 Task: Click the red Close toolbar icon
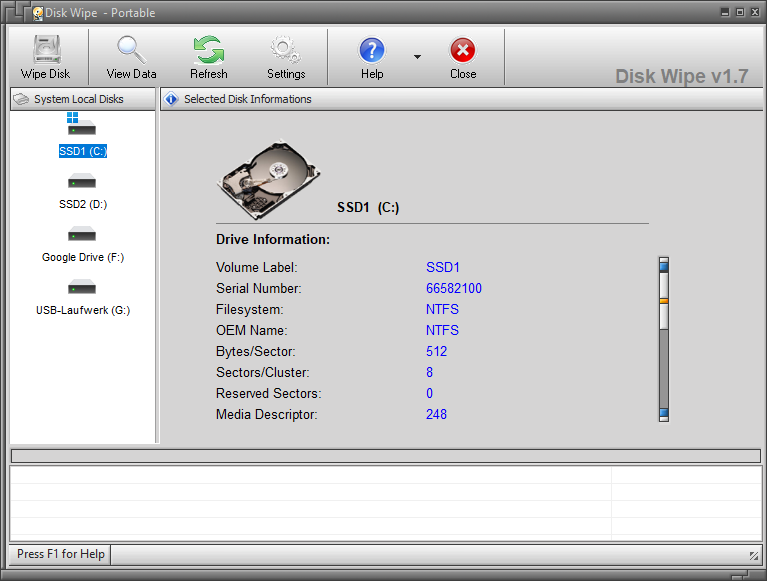[463, 50]
